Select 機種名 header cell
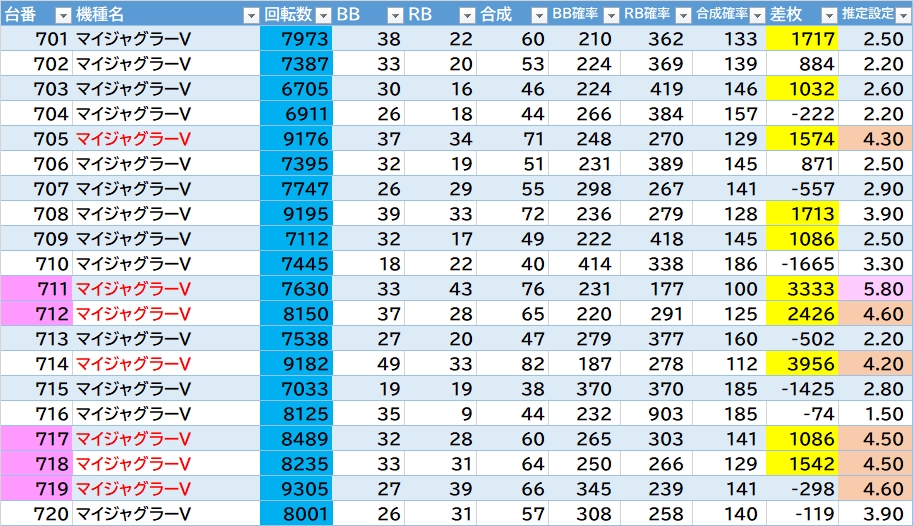Image resolution: width=913 pixels, height=526 pixels. [x=166, y=14]
